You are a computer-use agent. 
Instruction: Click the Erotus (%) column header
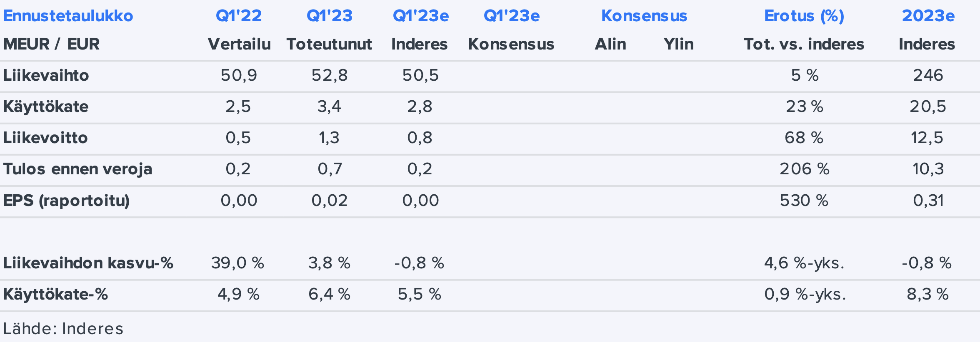click(804, 16)
